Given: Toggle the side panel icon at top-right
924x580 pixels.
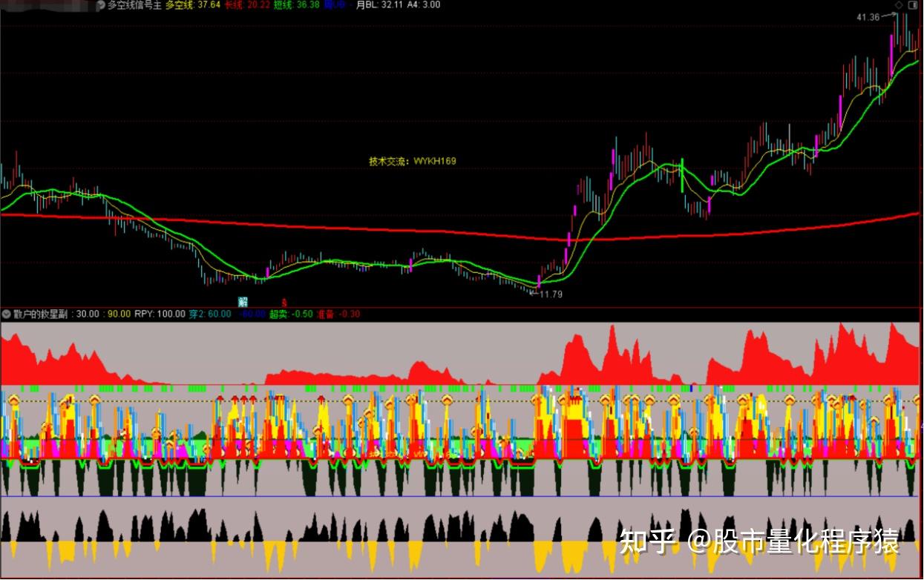Looking at the screenshot, I should (x=913, y=5).
